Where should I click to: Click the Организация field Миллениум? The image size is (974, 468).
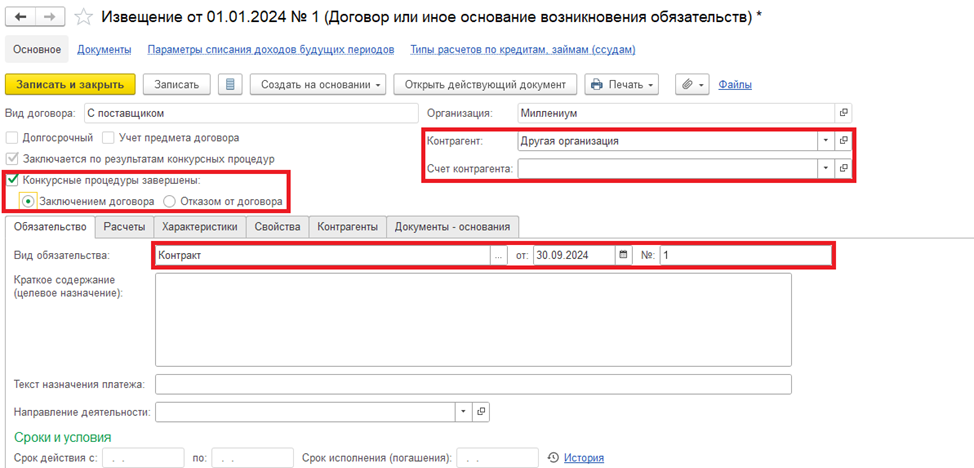pos(676,113)
